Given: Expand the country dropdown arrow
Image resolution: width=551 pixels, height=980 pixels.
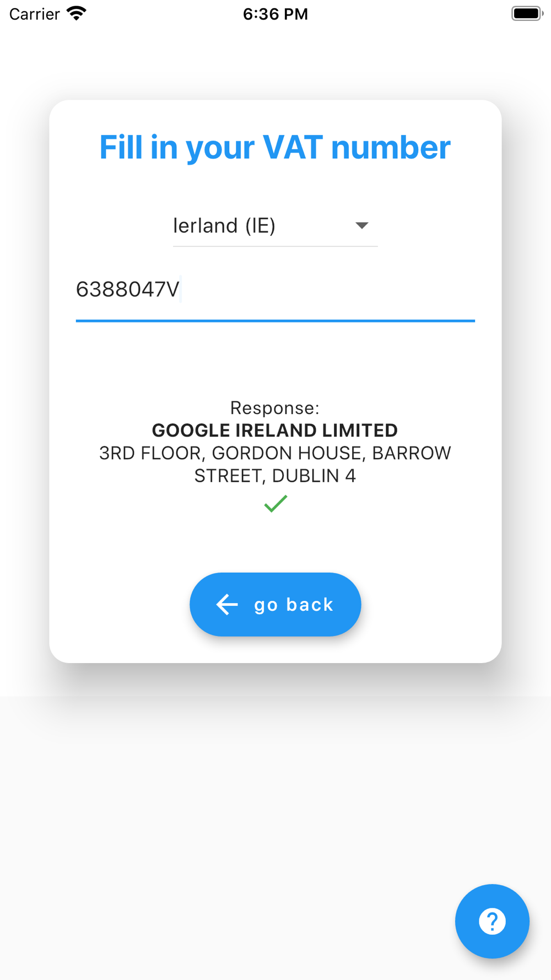Looking at the screenshot, I should 361,225.
